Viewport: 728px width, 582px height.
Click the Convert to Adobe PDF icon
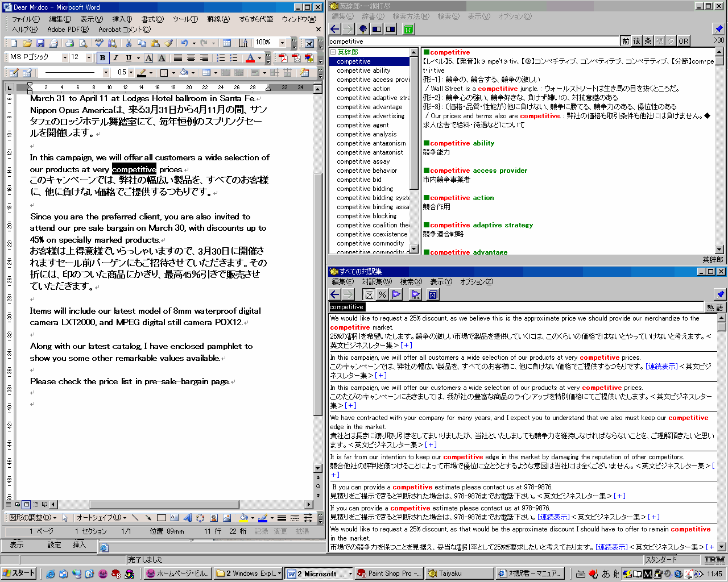point(283,57)
